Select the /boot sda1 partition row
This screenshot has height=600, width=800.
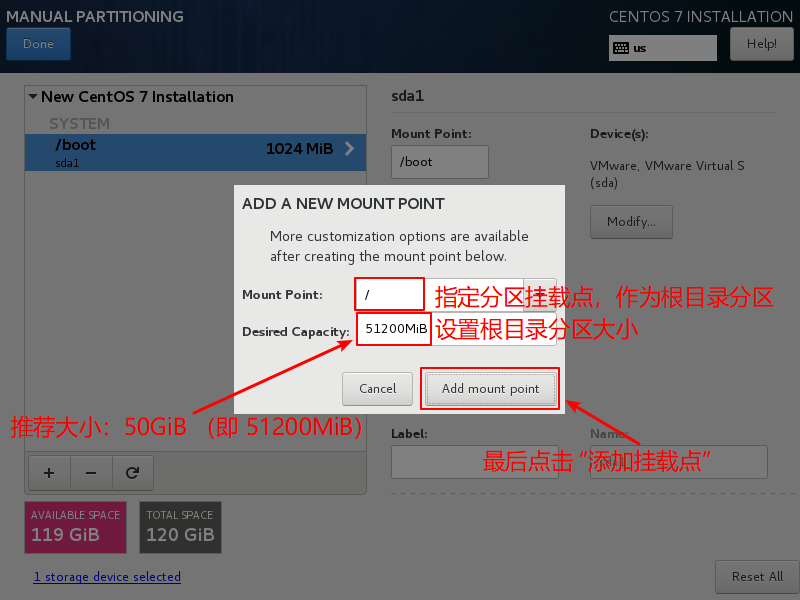point(195,152)
